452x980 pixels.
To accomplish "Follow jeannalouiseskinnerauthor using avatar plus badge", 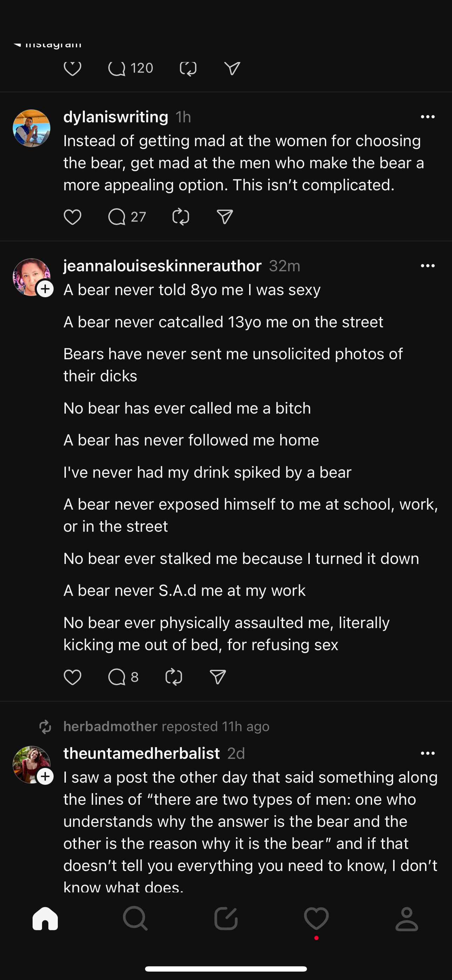I will coord(45,289).
